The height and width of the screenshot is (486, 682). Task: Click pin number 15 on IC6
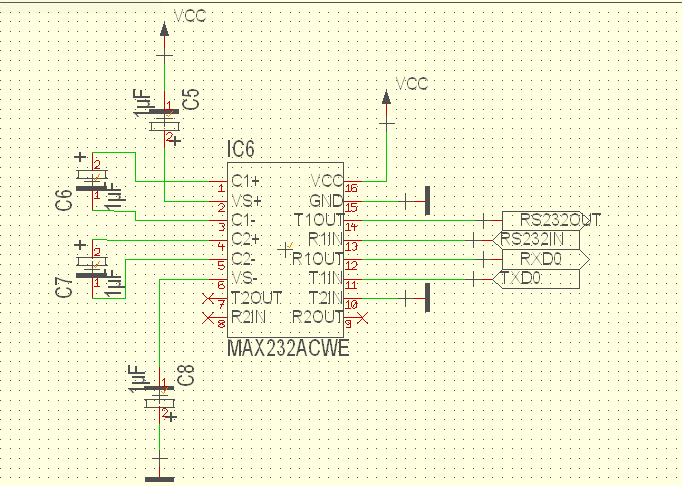pyautogui.click(x=351, y=207)
